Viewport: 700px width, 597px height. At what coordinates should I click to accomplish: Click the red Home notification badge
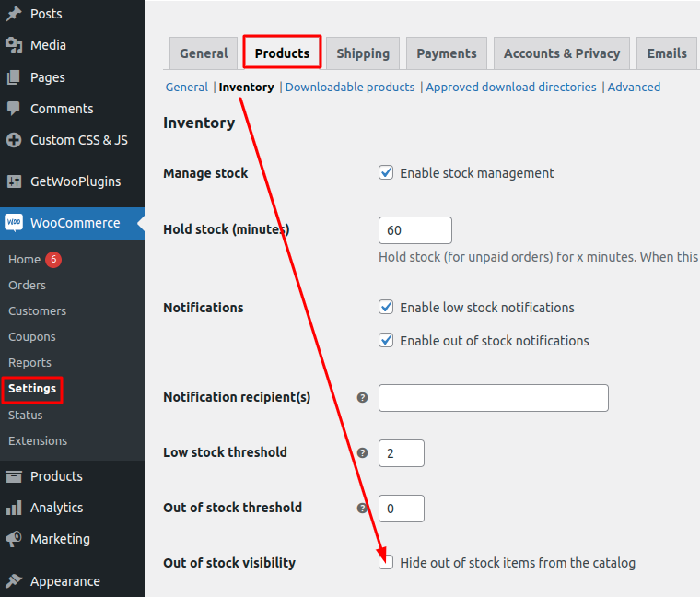click(x=53, y=260)
